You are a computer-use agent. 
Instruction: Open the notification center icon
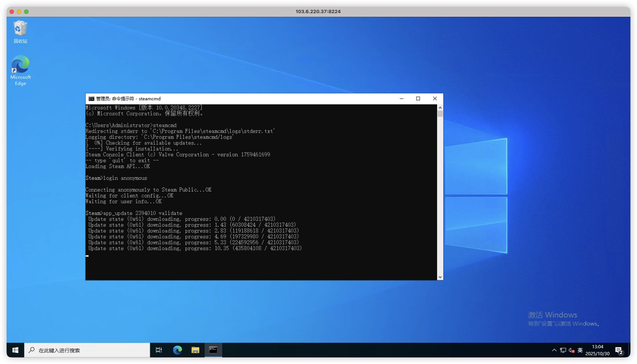click(619, 350)
